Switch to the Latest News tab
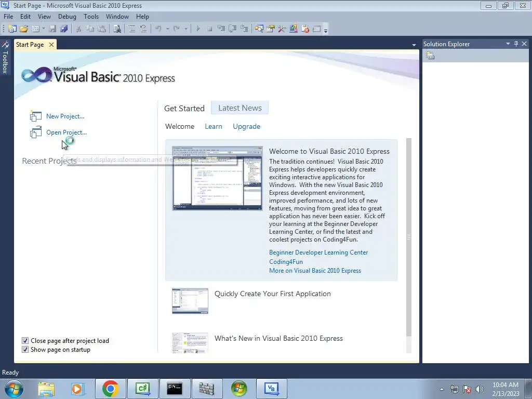This screenshot has height=399, width=532. point(240,108)
